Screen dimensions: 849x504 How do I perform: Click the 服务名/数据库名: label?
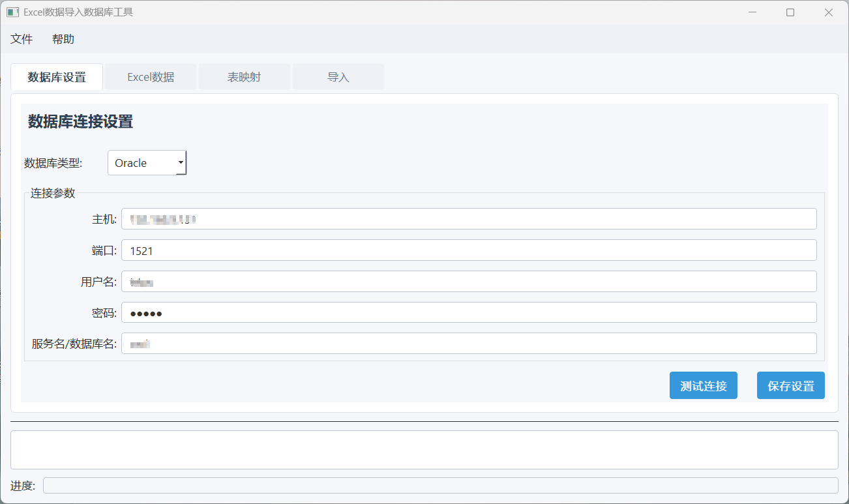tap(74, 344)
